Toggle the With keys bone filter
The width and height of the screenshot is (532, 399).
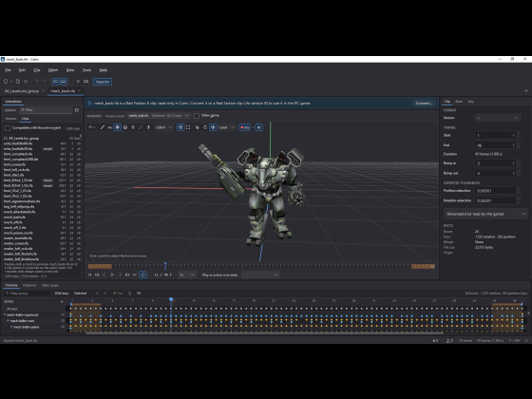click(x=62, y=294)
